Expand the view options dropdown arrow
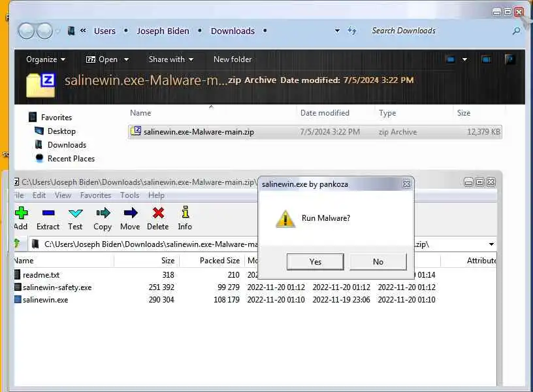Screen dimensions: 533x392 (x=464, y=59)
